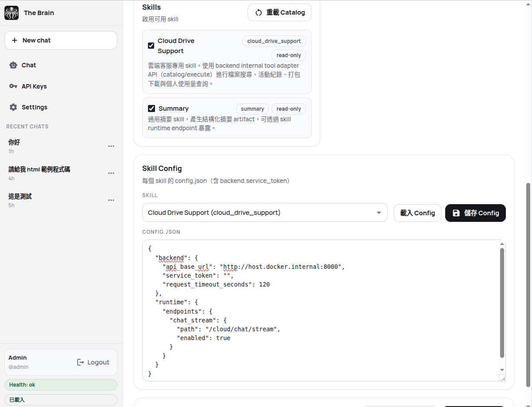The height and width of the screenshot is (407, 532).
Task: Toggle the Summary skill checkbox
Action: click(151, 109)
